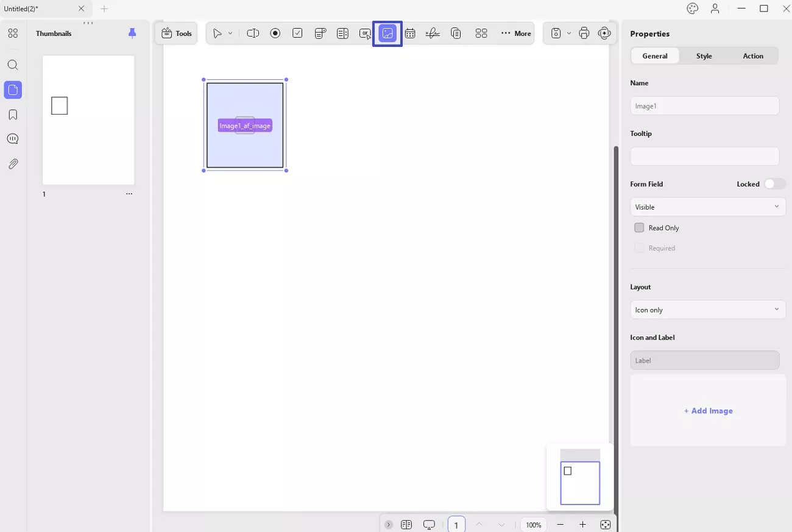Open the UPDF AI assistant icon
The image size is (792, 532).
coord(604,34)
